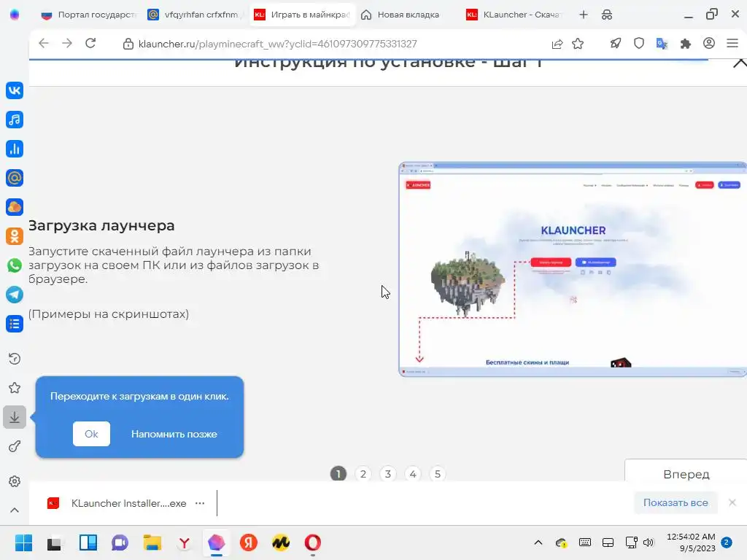Click the volume speaker icon
Image resolution: width=747 pixels, height=560 pixels.
click(x=649, y=542)
